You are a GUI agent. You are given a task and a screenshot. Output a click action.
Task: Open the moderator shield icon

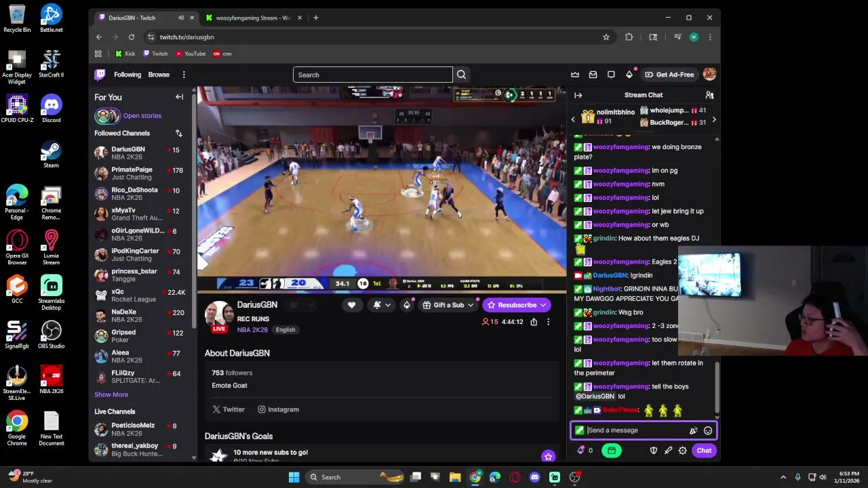(654, 451)
